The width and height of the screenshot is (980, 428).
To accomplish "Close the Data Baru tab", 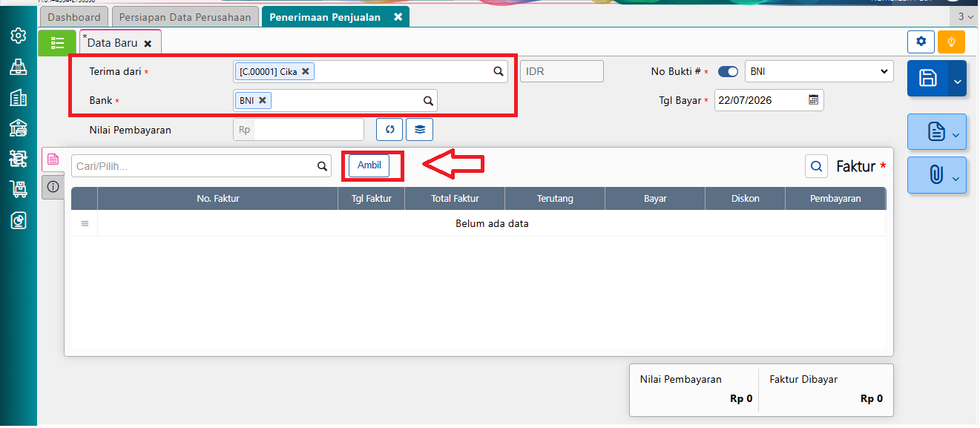I will click(148, 44).
